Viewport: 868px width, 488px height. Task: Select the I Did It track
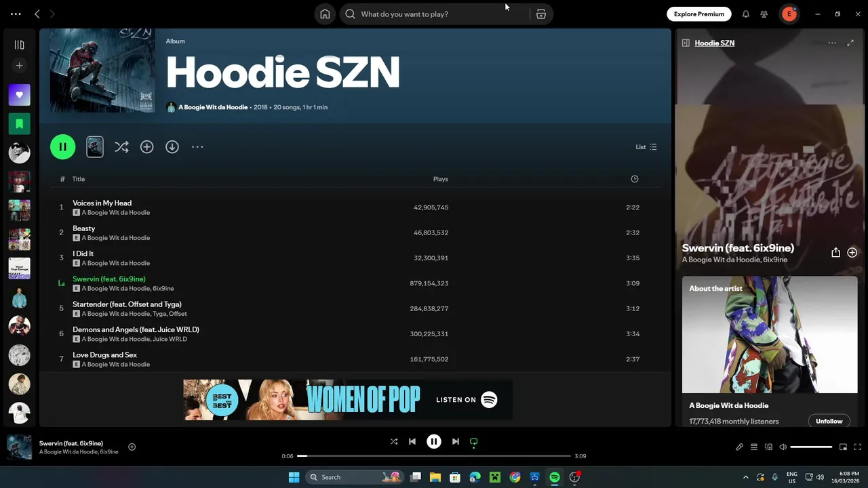(x=83, y=253)
